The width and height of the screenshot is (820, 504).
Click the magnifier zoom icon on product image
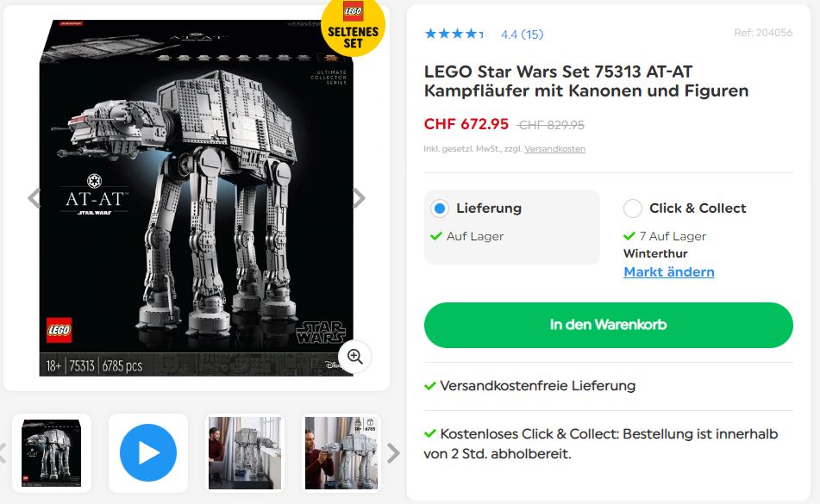(x=355, y=357)
